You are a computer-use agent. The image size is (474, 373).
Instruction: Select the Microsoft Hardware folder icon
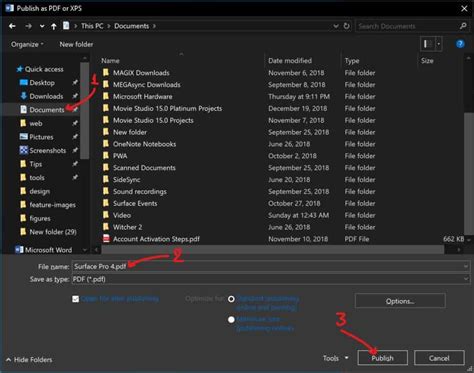click(106, 96)
